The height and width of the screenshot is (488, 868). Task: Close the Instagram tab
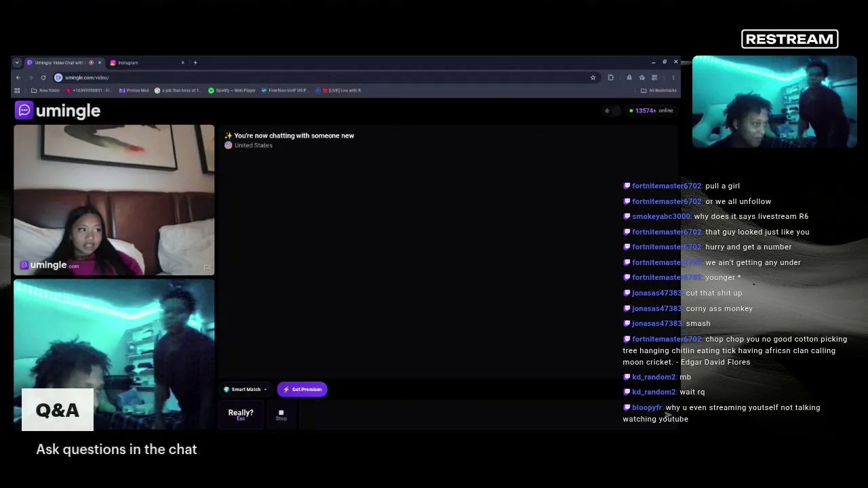point(182,62)
